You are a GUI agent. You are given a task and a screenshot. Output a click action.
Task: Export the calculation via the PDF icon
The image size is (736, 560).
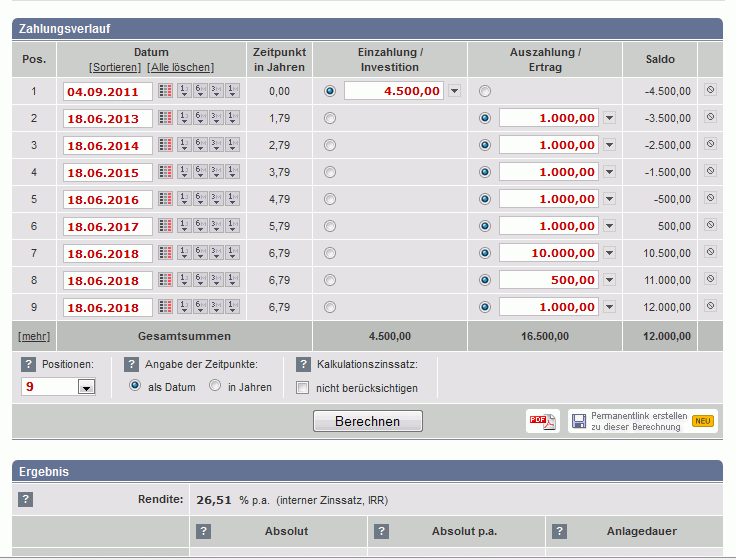[543, 421]
